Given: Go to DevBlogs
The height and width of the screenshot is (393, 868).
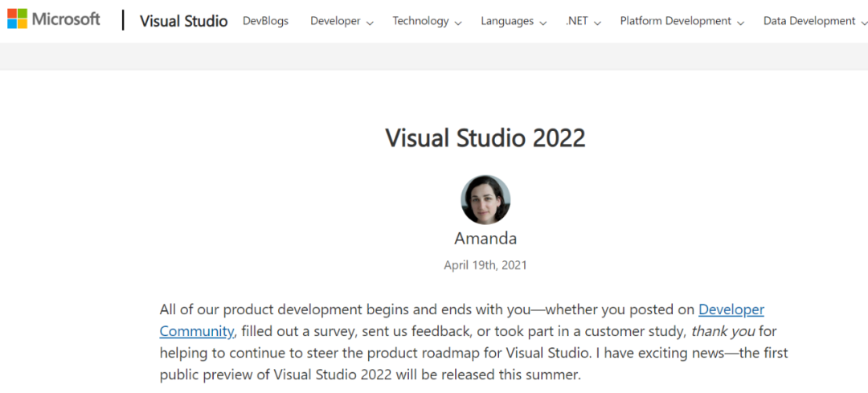Looking at the screenshot, I should tap(266, 21).
